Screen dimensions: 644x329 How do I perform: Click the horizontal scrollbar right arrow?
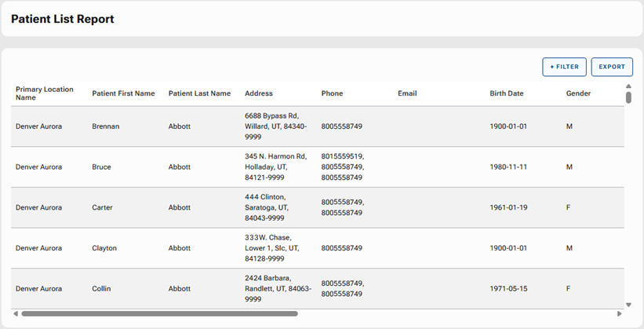620,313
